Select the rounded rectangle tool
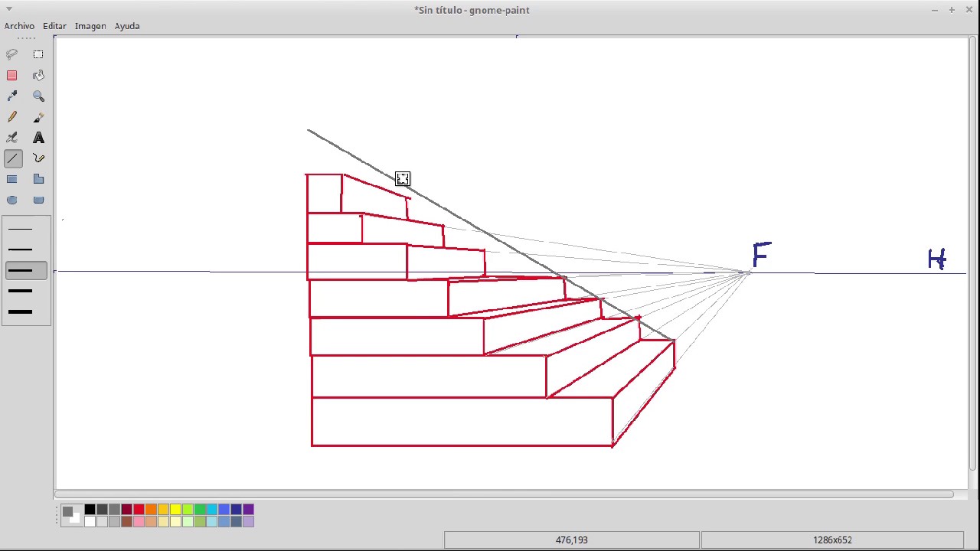 pos(38,200)
